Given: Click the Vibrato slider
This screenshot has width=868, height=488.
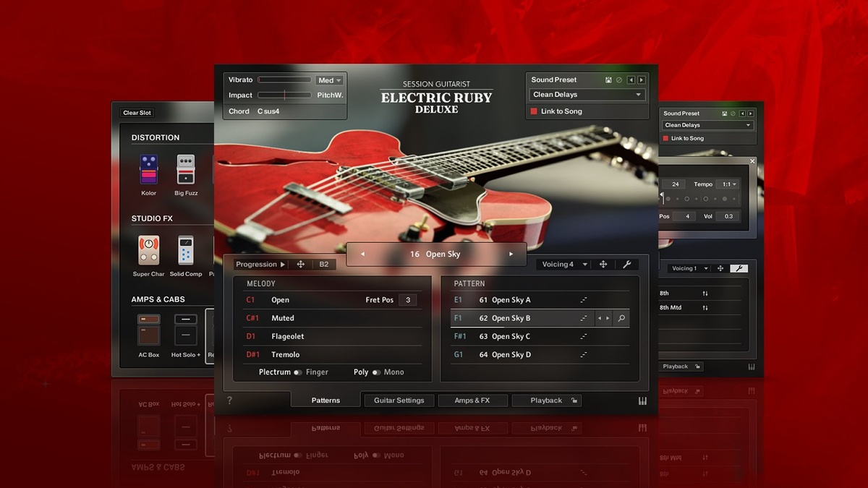Looking at the screenshot, I should coord(285,80).
